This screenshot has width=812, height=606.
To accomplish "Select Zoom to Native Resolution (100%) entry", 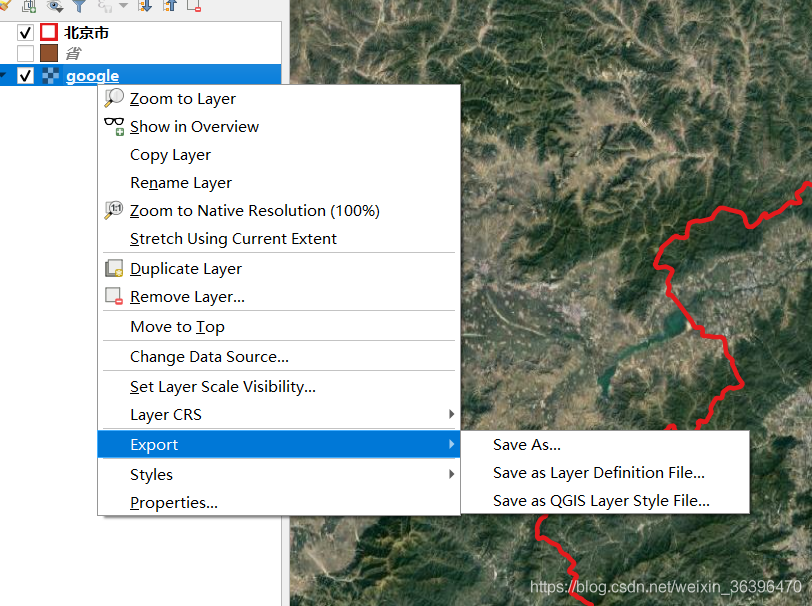I will click(x=255, y=211).
